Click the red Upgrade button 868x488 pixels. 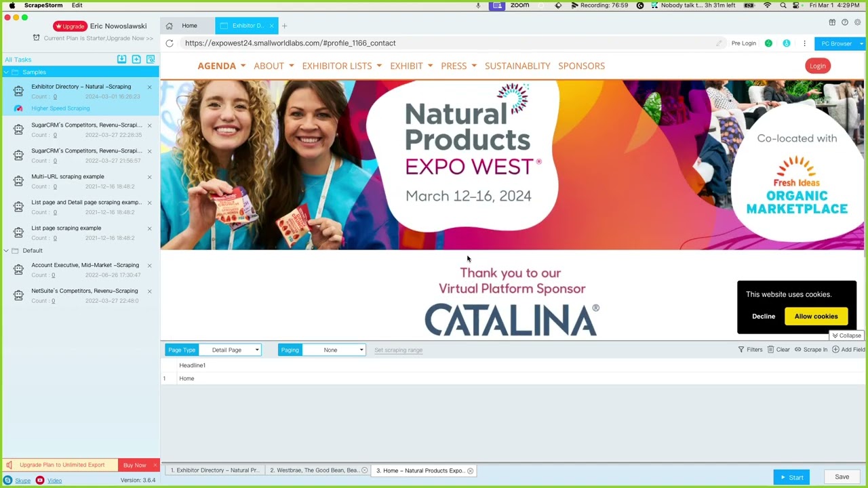tap(71, 26)
